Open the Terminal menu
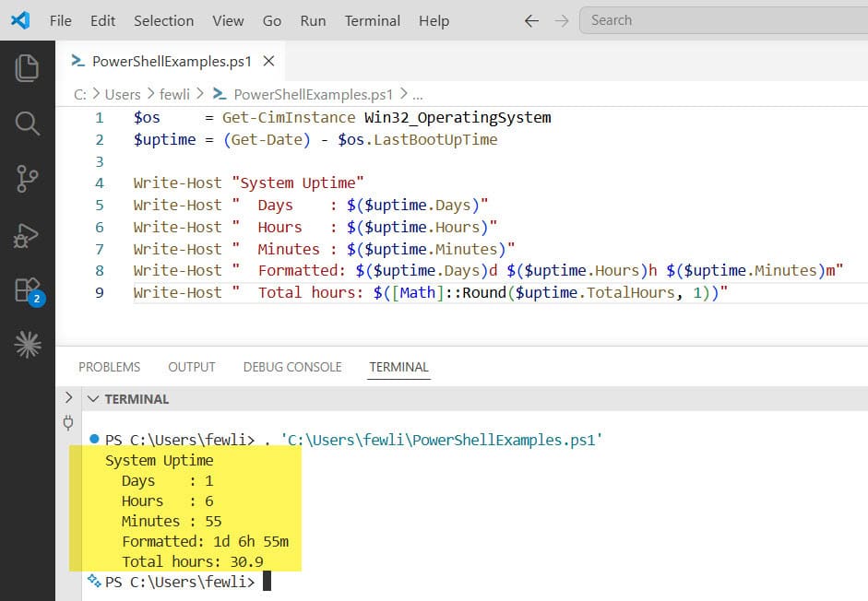The width and height of the screenshot is (868, 601). click(373, 21)
